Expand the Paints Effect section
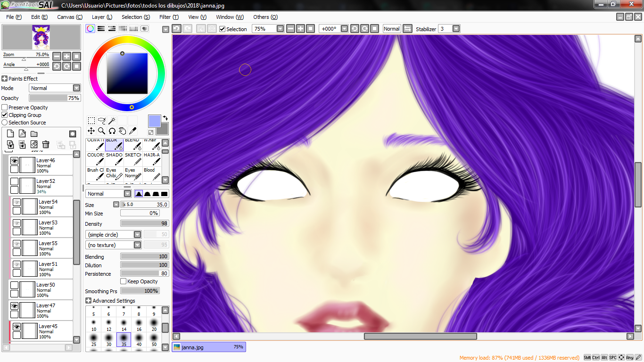The image size is (644, 362). pos(5,79)
